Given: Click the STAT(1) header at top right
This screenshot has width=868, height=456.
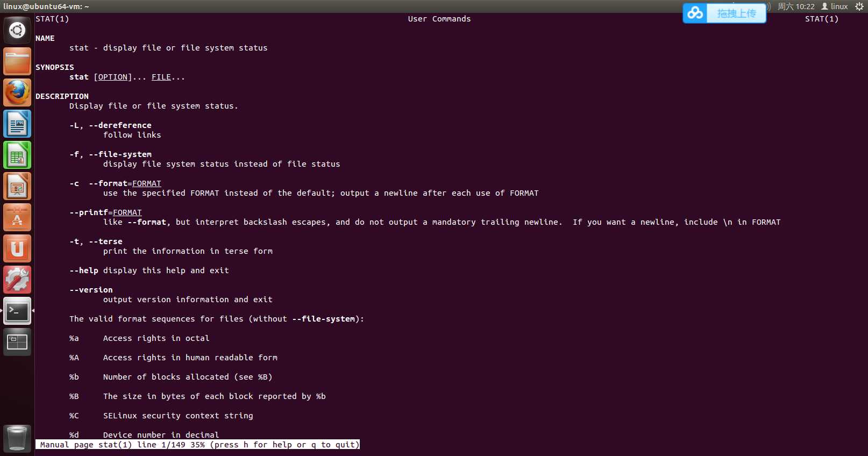Looking at the screenshot, I should [822, 19].
